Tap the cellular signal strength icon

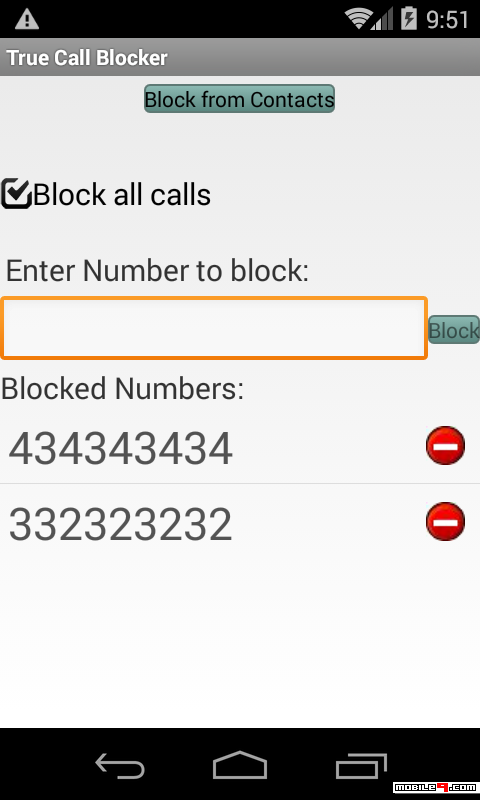(383, 19)
